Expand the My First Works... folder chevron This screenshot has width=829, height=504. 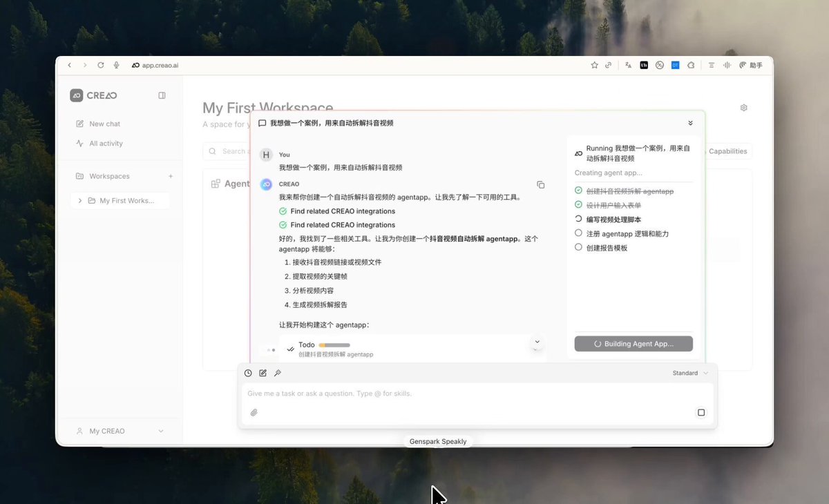tap(80, 201)
